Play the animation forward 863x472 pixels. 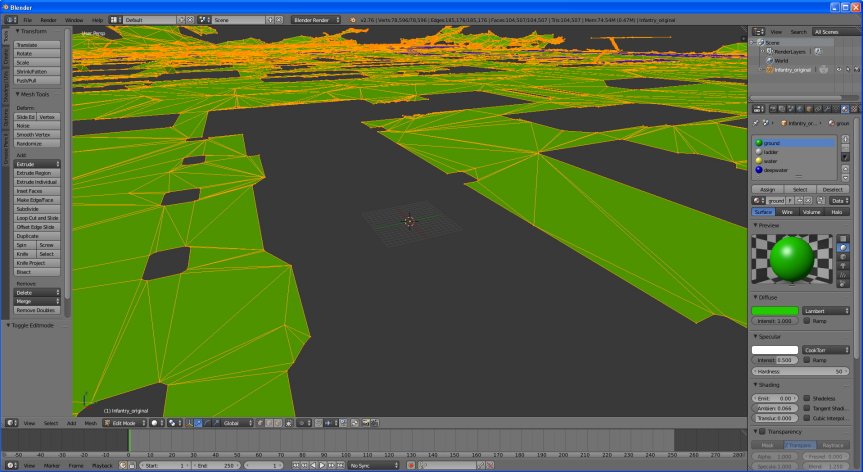pos(323,465)
